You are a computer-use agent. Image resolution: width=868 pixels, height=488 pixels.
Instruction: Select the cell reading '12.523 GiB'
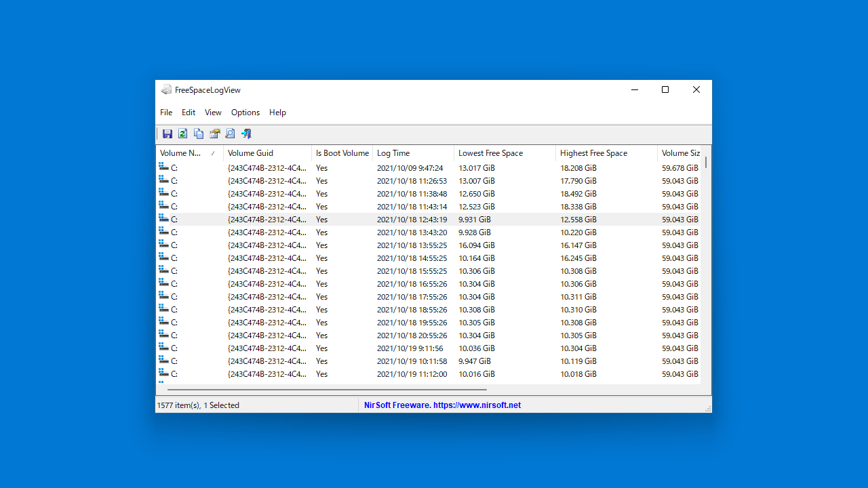(x=477, y=207)
